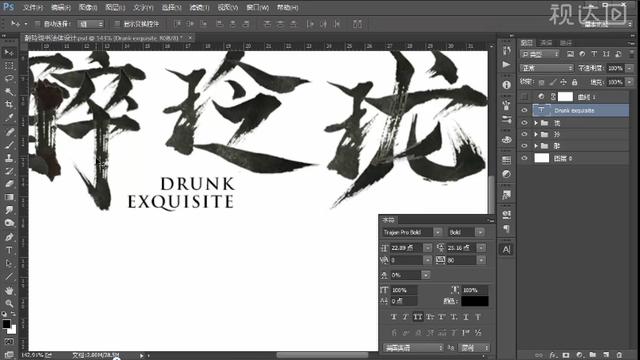Open the File menu

33,8
